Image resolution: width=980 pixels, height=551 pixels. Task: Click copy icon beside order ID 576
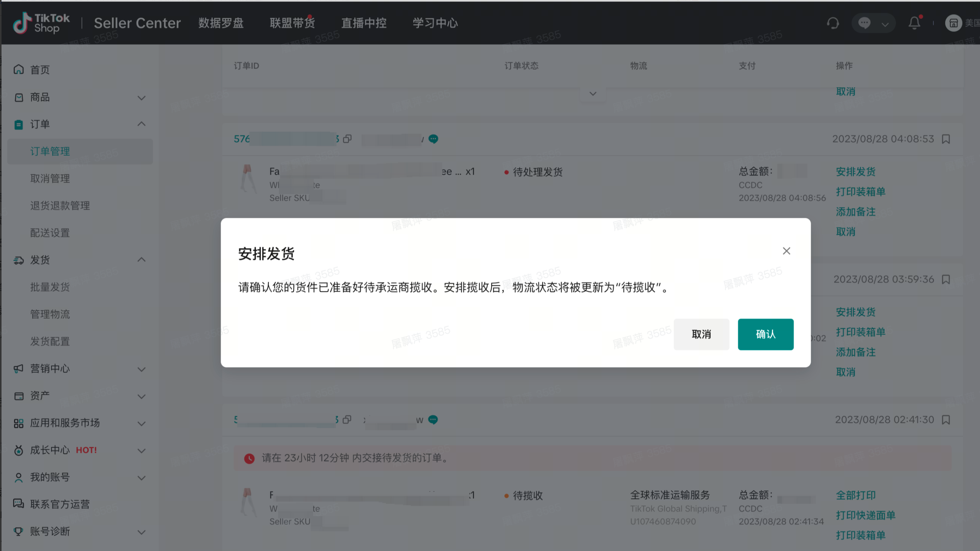point(347,139)
